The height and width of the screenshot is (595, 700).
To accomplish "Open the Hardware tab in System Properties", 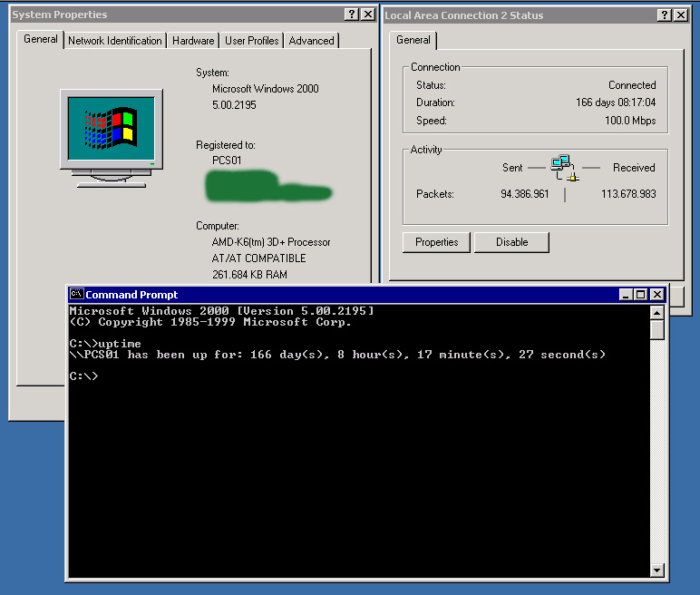I will 193,41.
